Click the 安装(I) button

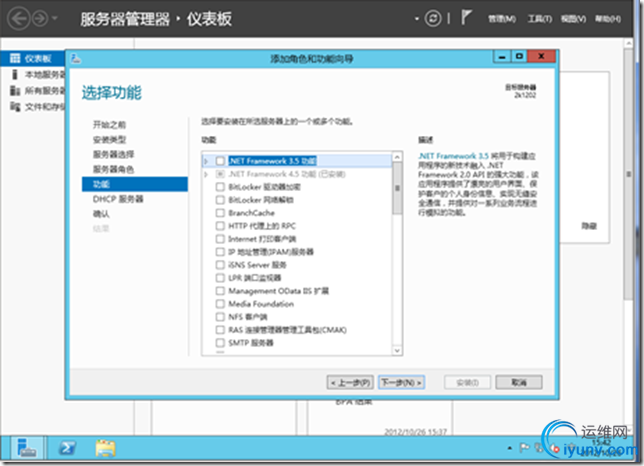467,383
